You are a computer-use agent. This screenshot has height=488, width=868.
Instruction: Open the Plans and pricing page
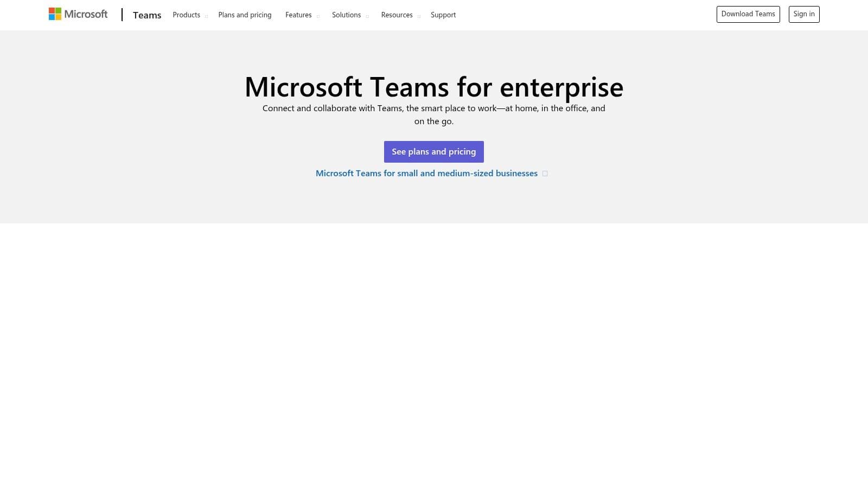tap(245, 15)
